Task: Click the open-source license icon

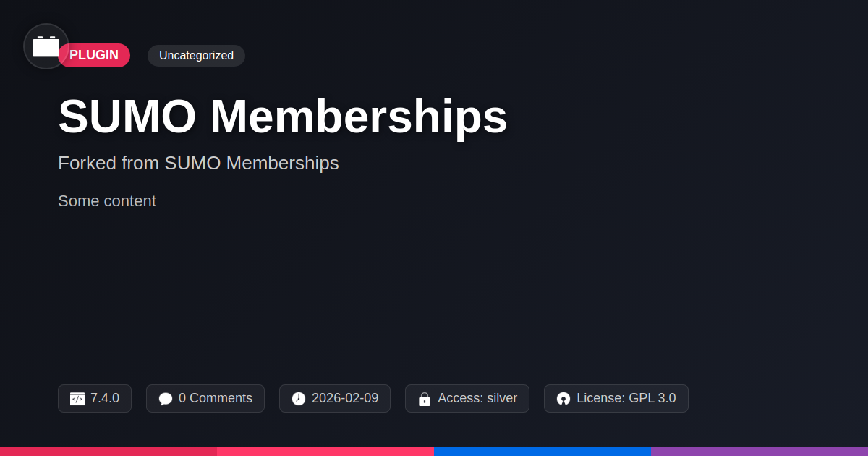Action: click(563, 399)
